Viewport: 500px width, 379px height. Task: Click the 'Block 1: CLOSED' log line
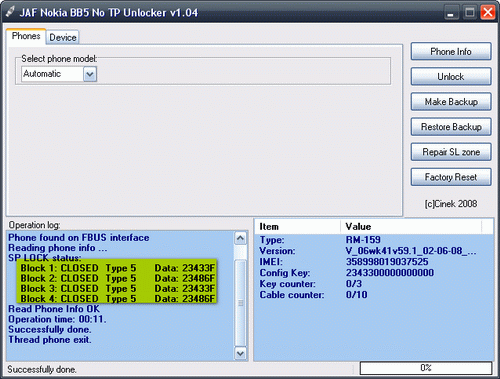[x=117, y=268]
